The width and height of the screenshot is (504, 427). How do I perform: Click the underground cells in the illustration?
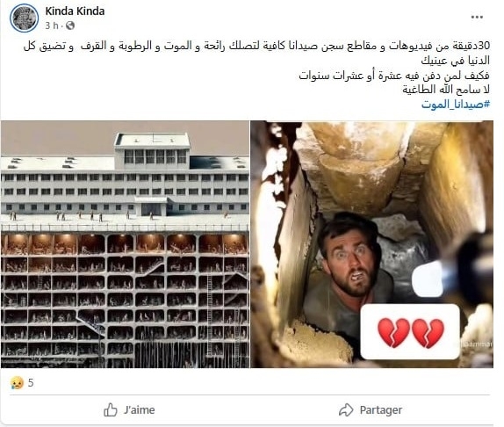125,299
